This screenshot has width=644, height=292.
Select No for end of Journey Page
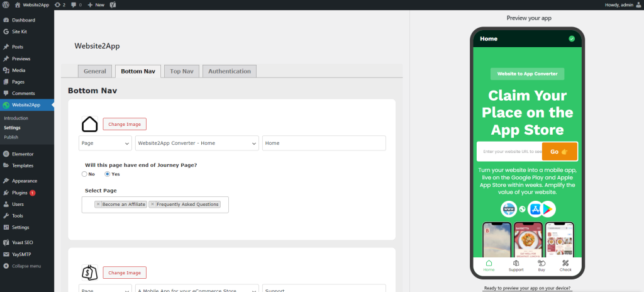[x=85, y=174]
